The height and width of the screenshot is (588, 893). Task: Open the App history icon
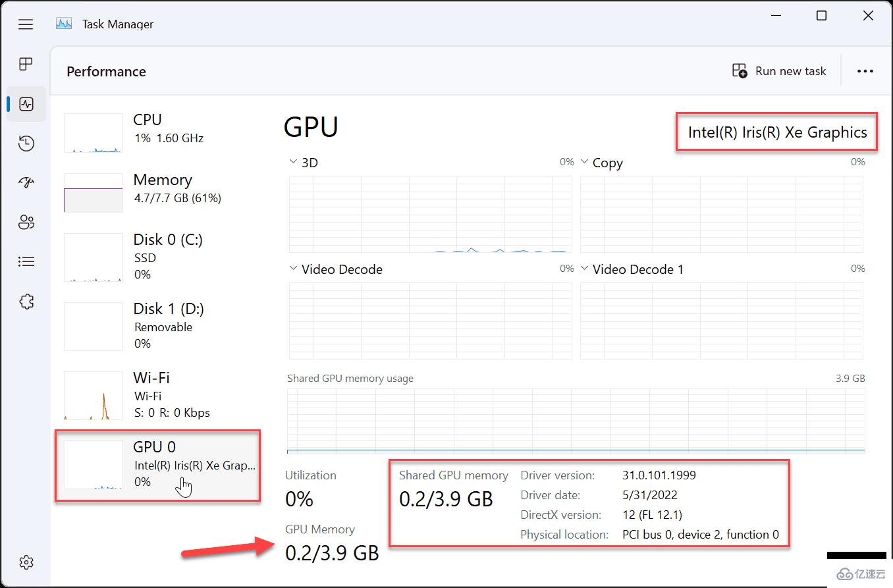26,144
